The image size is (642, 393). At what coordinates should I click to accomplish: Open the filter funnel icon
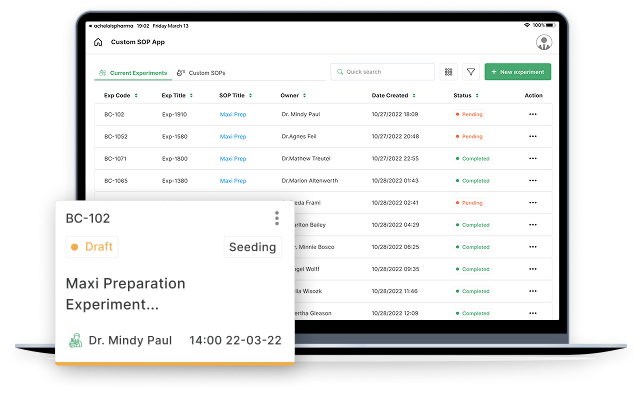pyautogui.click(x=471, y=72)
